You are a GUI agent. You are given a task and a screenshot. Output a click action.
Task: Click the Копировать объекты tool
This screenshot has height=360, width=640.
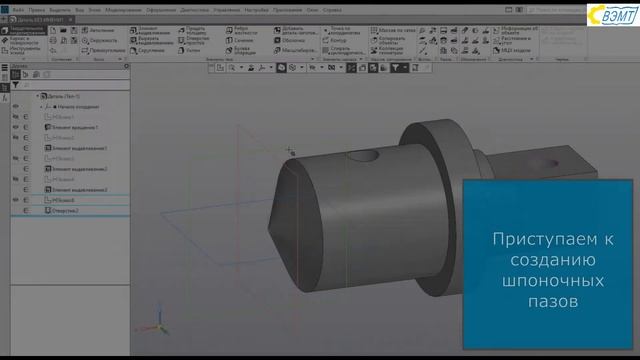point(388,40)
